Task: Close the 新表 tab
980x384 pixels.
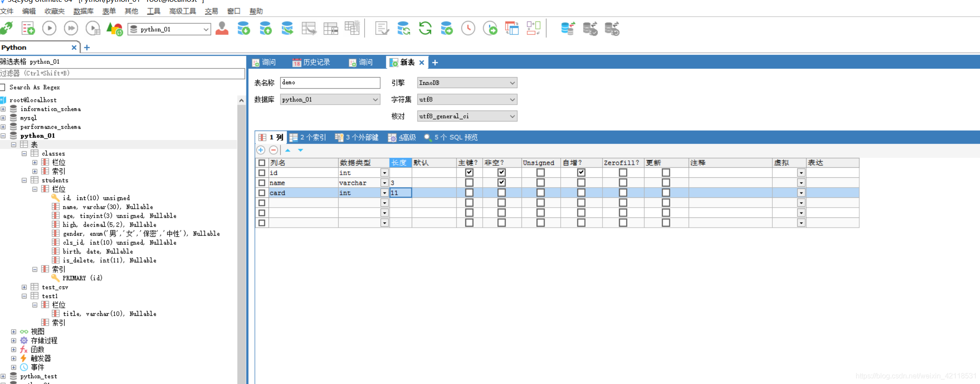Action: coord(422,62)
